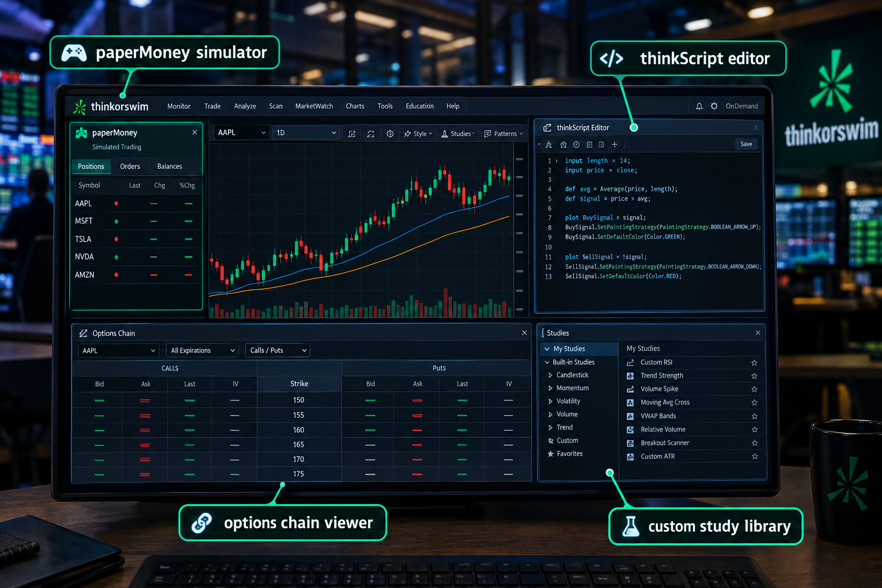Click the AAPL down arrow indicator in Positions
This screenshot has width=882, height=588.
tap(116, 204)
